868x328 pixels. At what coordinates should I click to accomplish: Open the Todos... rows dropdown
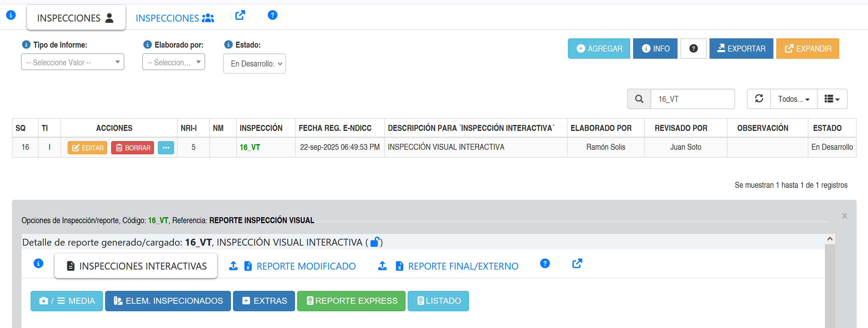(x=793, y=99)
